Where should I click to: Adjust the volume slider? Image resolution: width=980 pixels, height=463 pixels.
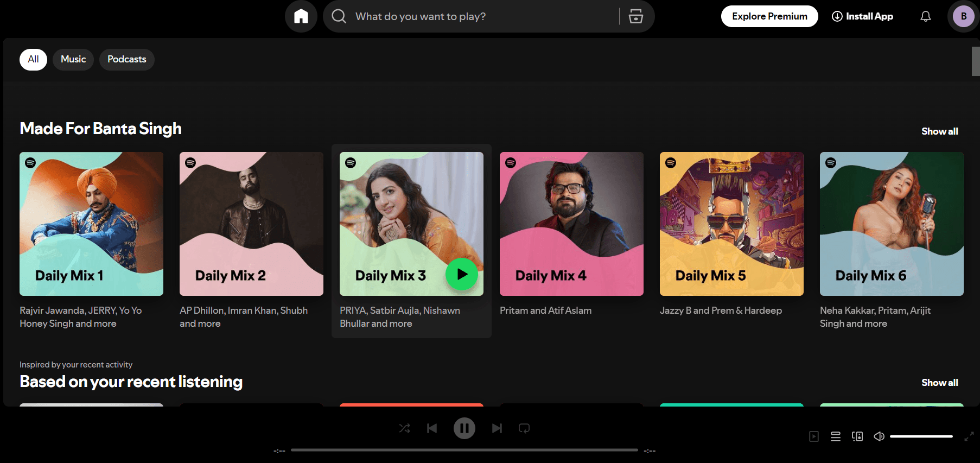921,436
